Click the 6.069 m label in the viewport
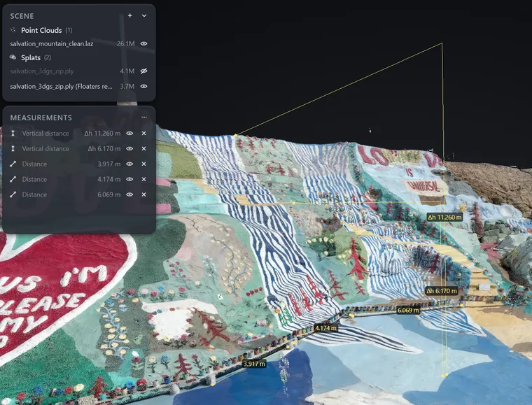The width and height of the screenshot is (532, 405). pyautogui.click(x=408, y=310)
